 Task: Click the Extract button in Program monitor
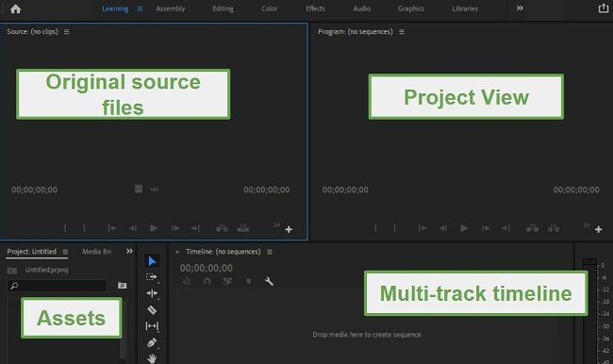pos(554,228)
